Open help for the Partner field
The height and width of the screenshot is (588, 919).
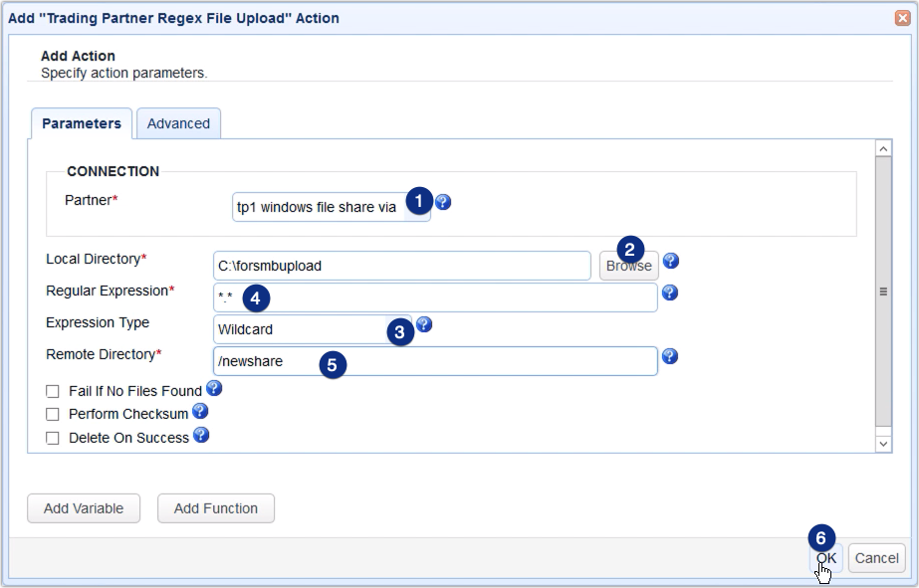point(442,202)
